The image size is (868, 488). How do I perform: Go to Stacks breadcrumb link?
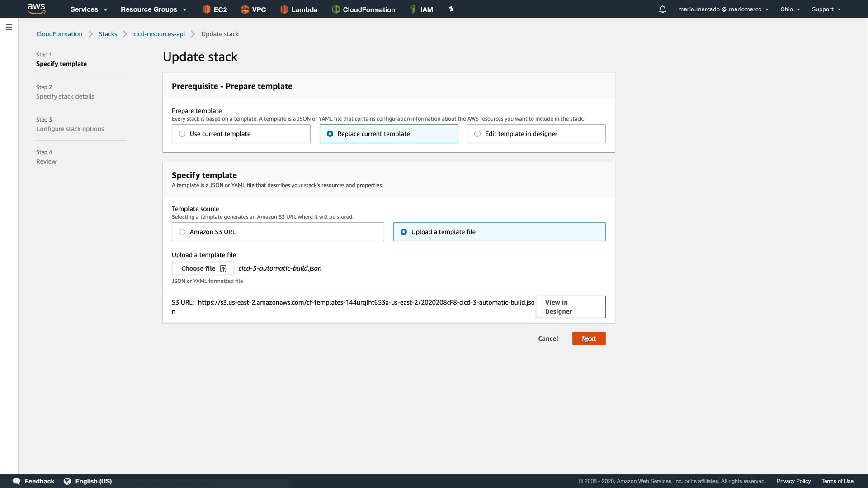point(108,34)
